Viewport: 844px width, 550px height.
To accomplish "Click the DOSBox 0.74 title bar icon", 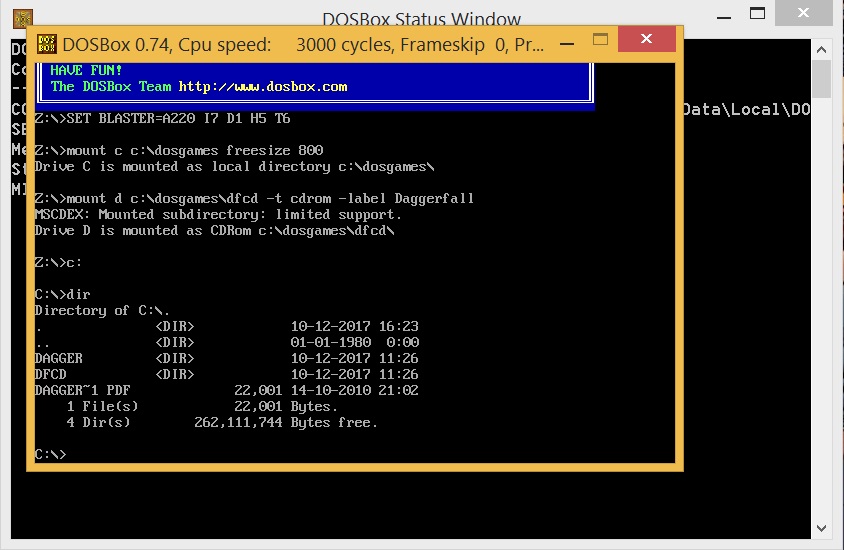I will point(47,44).
